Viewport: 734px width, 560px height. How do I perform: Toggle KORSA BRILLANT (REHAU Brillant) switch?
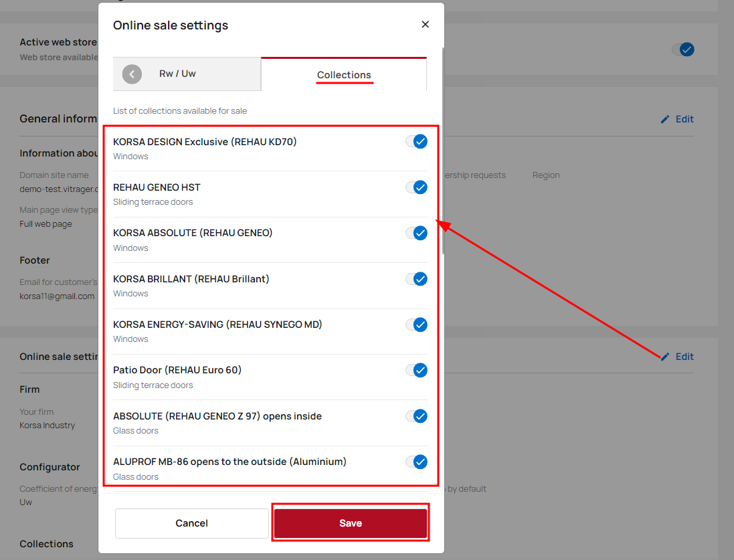click(417, 279)
